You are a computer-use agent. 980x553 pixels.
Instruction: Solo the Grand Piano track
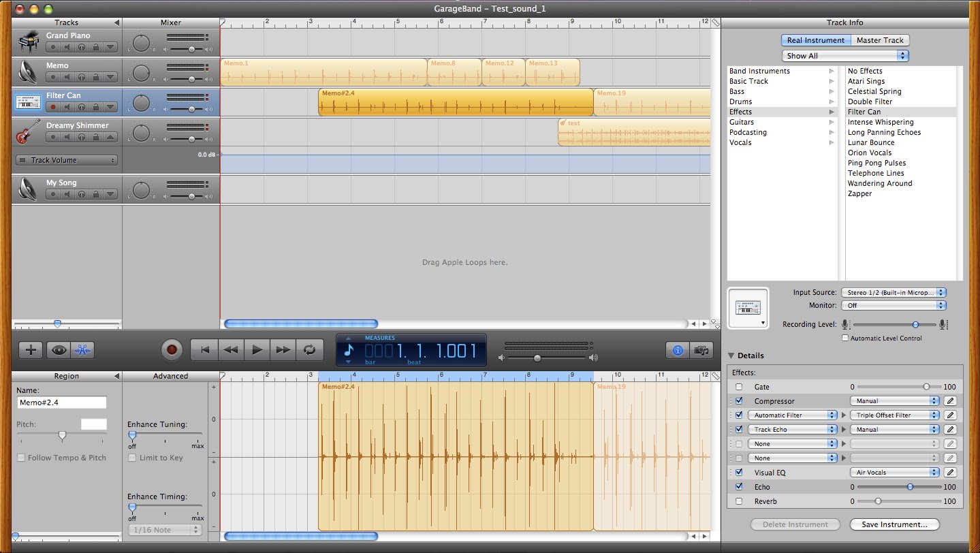click(x=82, y=47)
